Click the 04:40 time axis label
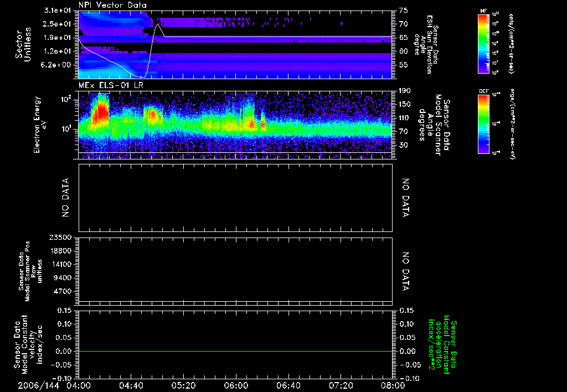 (131, 385)
